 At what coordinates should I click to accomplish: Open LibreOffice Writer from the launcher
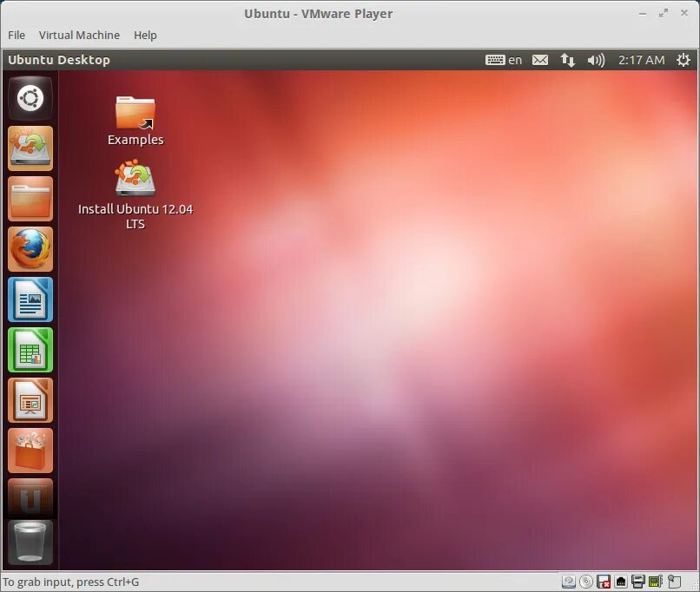(x=30, y=299)
